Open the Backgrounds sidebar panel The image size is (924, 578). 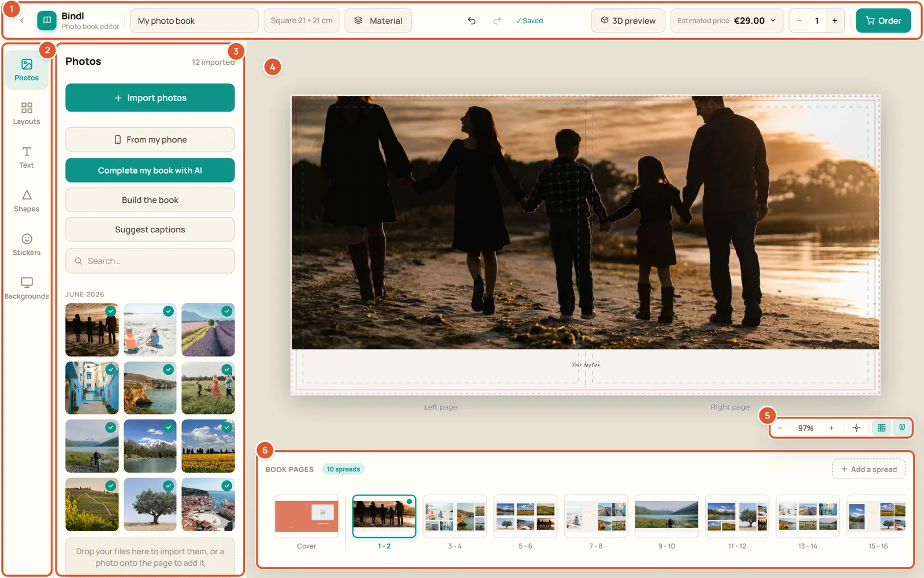tap(27, 288)
